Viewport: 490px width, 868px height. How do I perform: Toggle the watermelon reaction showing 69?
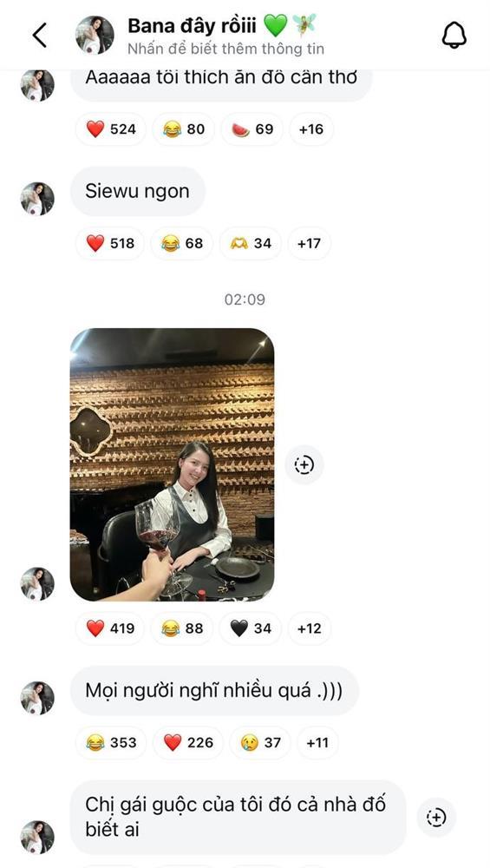click(252, 129)
